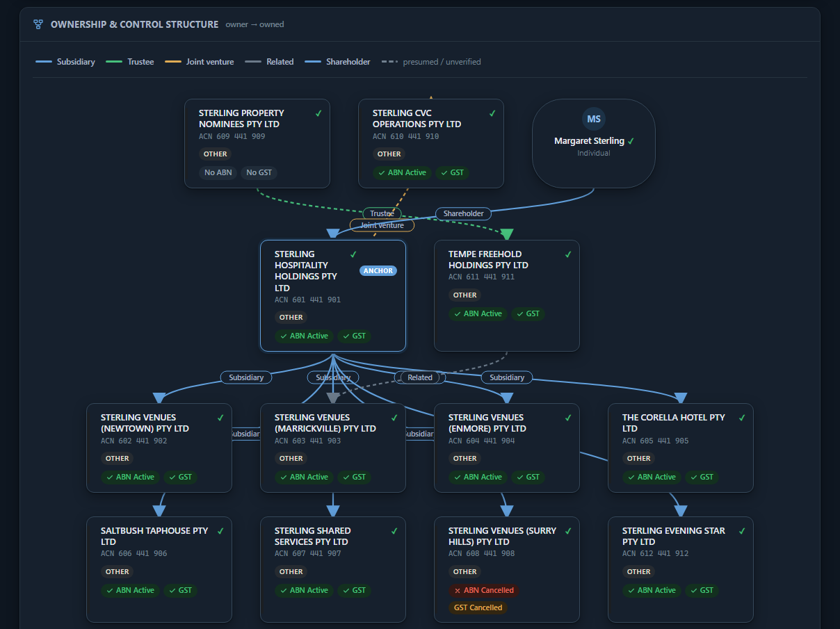Screen dimensions: 840x629
Task: Click Subsidiary edge label leading to Corella Hotel
Action: [x=507, y=377]
